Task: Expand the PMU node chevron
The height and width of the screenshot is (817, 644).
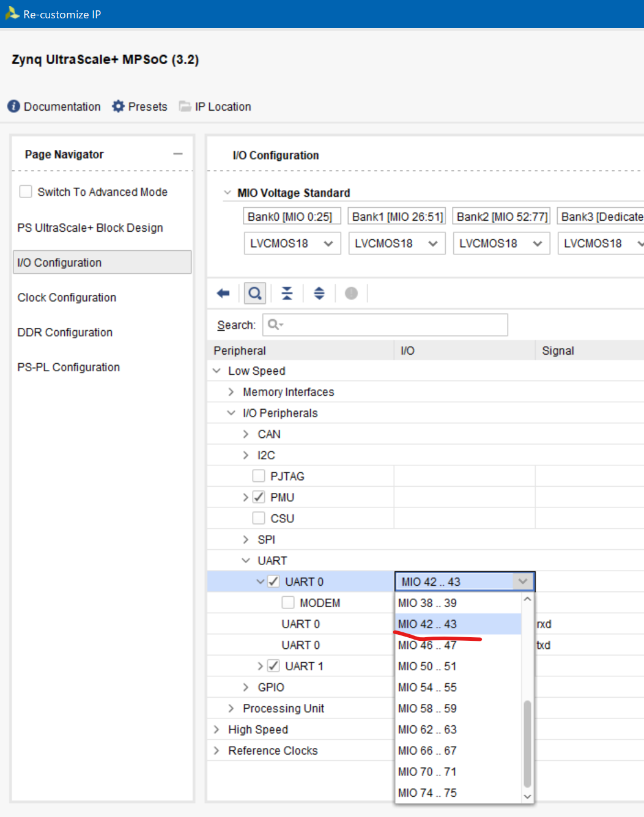Action: coord(245,497)
